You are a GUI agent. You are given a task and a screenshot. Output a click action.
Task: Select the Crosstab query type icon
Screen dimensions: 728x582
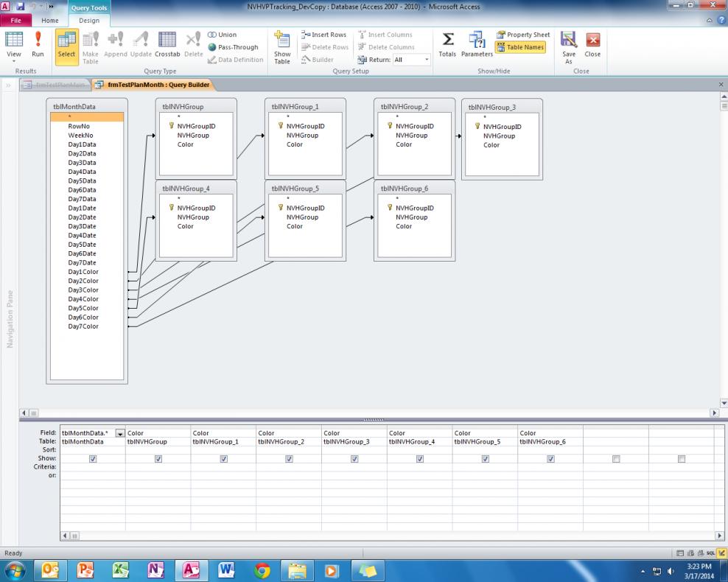pos(167,44)
